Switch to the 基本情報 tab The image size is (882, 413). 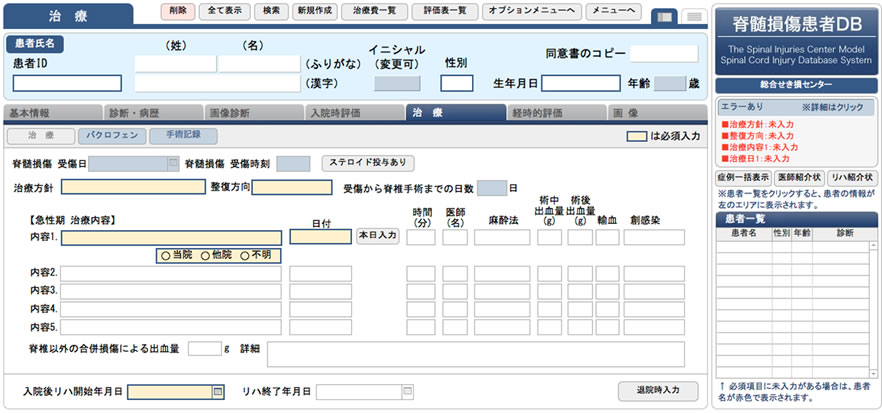[38, 113]
